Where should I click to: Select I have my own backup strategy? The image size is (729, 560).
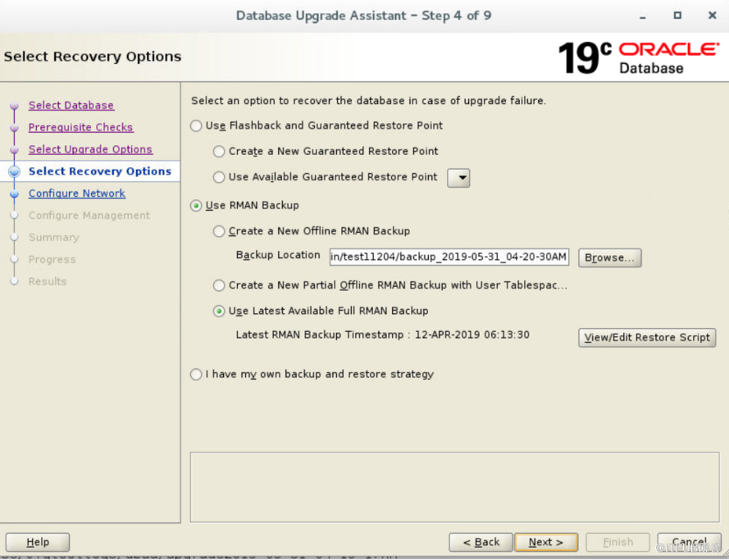coord(196,375)
